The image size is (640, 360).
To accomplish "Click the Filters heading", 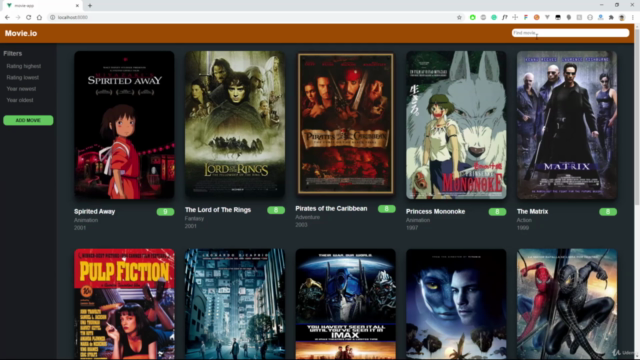I will (x=13, y=53).
